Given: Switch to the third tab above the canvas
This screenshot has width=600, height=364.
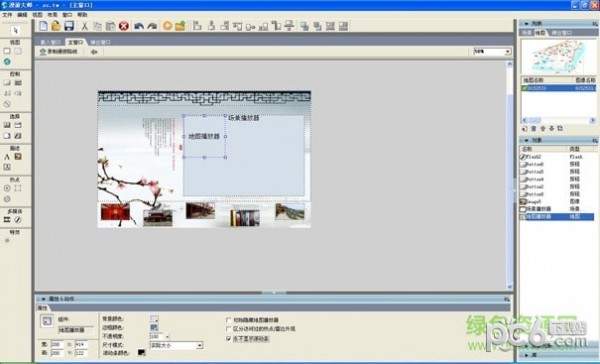Looking at the screenshot, I should click(100, 42).
